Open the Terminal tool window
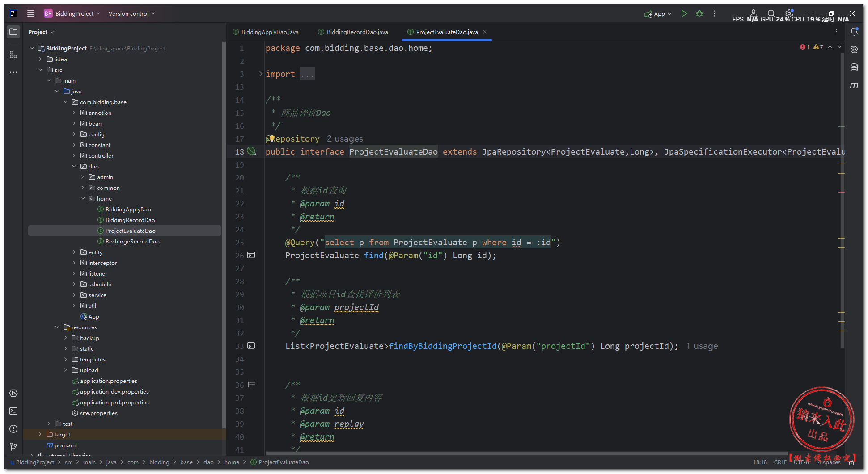Viewport: 868px width, 474px height. point(13,411)
